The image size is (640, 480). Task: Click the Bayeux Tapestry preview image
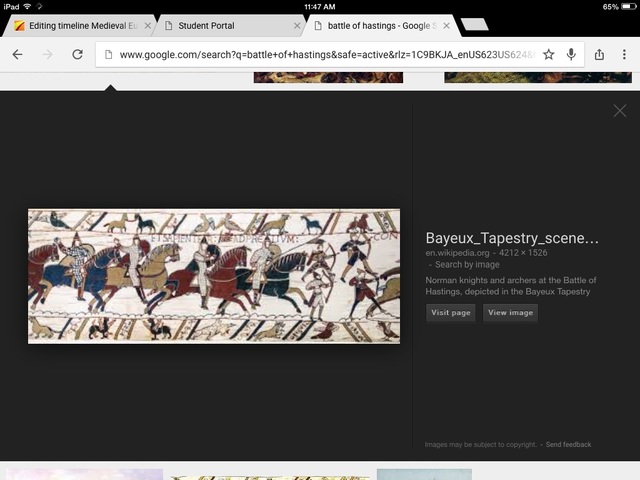(x=214, y=276)
